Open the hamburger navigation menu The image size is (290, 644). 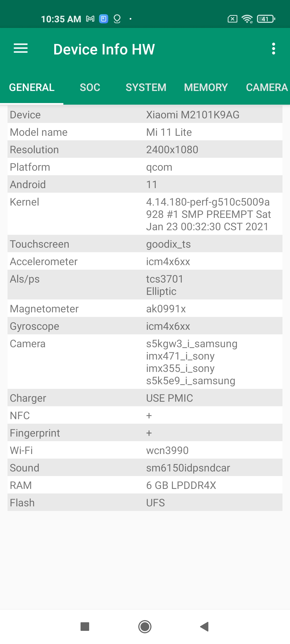[x=21, y=49]
